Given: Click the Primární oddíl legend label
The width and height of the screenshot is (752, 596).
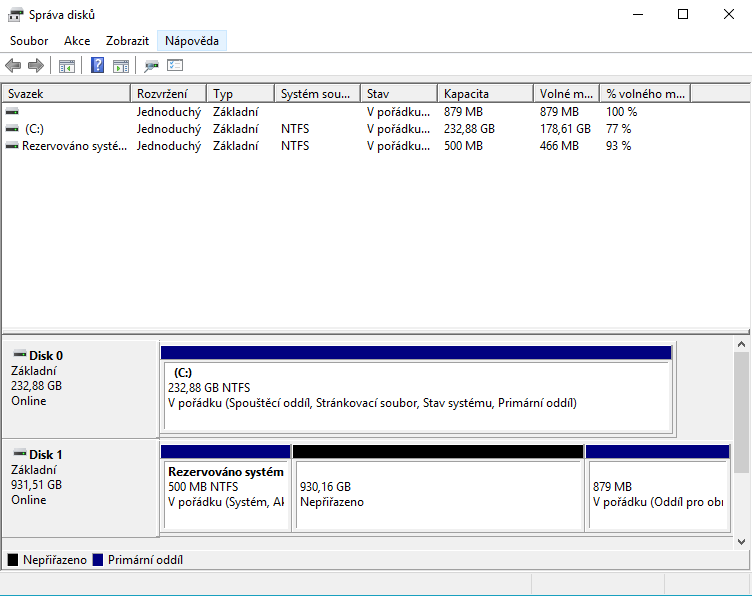Looking at the screenshot, I should 145,560.
